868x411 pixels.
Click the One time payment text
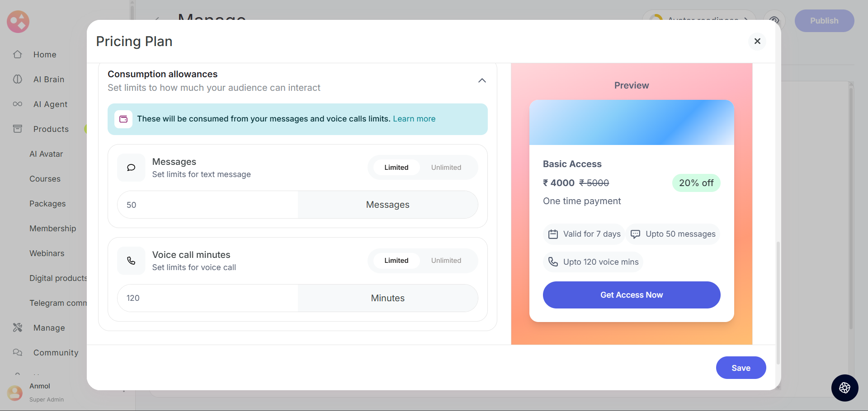(x=582, y=201)
